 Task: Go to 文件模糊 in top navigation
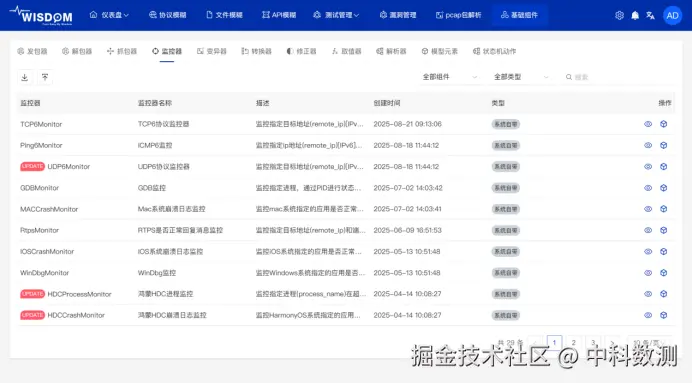tap(224, 15)
